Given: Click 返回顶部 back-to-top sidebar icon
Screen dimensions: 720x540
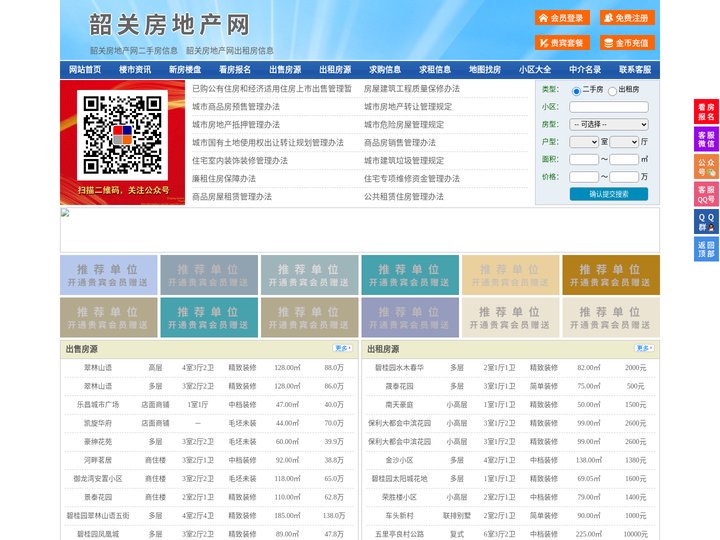Looking at the screenshot, I should point(706,249).
